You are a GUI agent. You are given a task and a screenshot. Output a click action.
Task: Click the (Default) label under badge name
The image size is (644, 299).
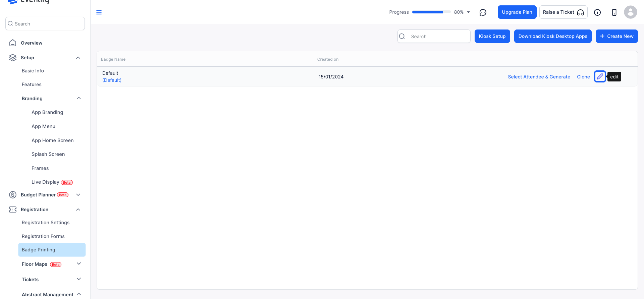coord(112,80)
